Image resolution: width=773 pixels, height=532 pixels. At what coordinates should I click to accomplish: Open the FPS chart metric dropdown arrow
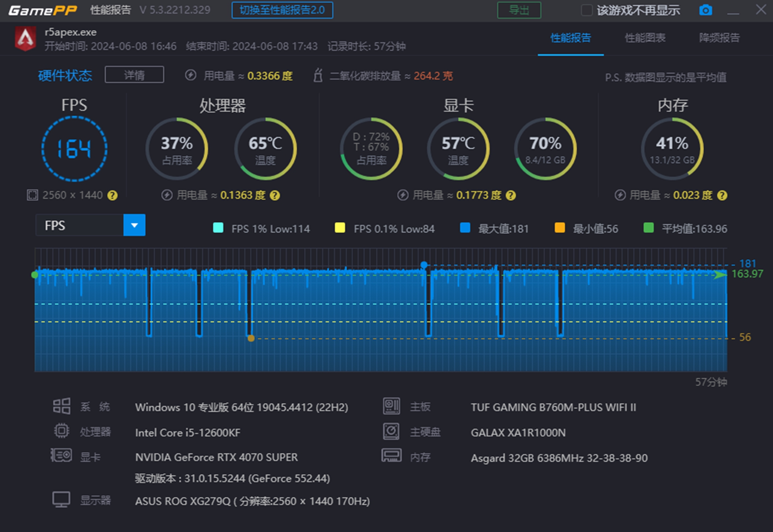134,225
